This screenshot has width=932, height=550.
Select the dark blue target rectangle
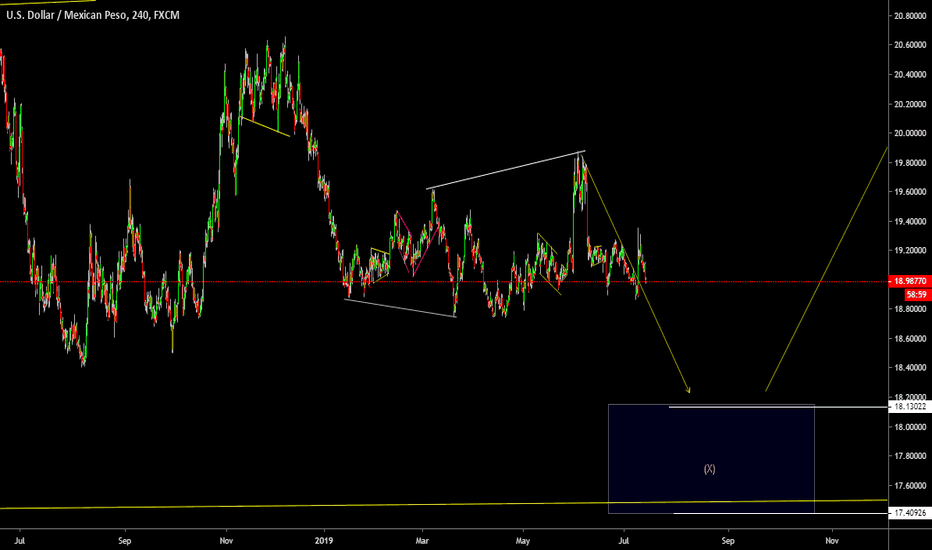click(711, 458)
